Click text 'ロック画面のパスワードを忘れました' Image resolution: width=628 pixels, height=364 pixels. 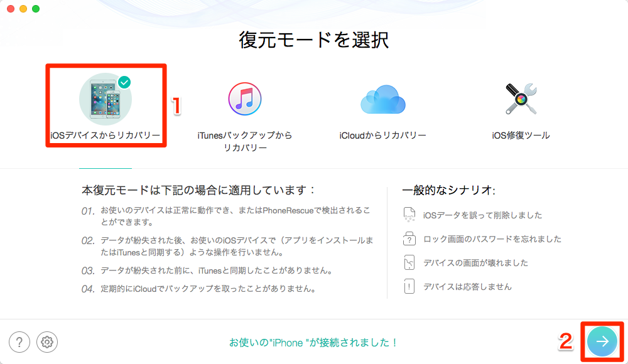point(492,239)
